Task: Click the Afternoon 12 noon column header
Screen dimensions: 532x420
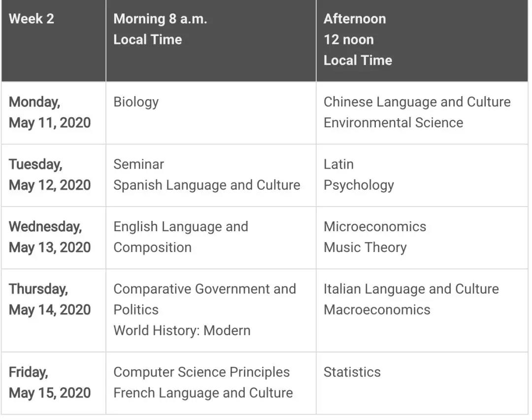Action: click(x=358, y=39)
